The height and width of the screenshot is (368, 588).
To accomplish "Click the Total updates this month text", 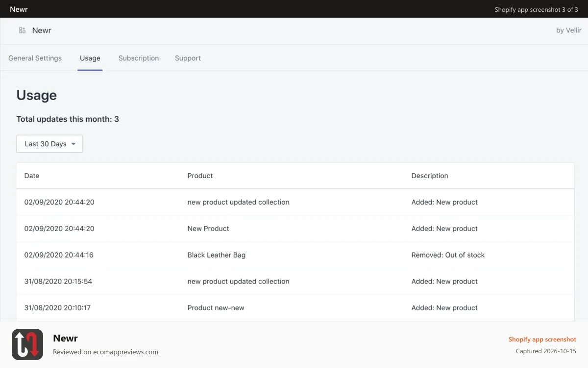I will pyautogui.click(x=68, y=119).
